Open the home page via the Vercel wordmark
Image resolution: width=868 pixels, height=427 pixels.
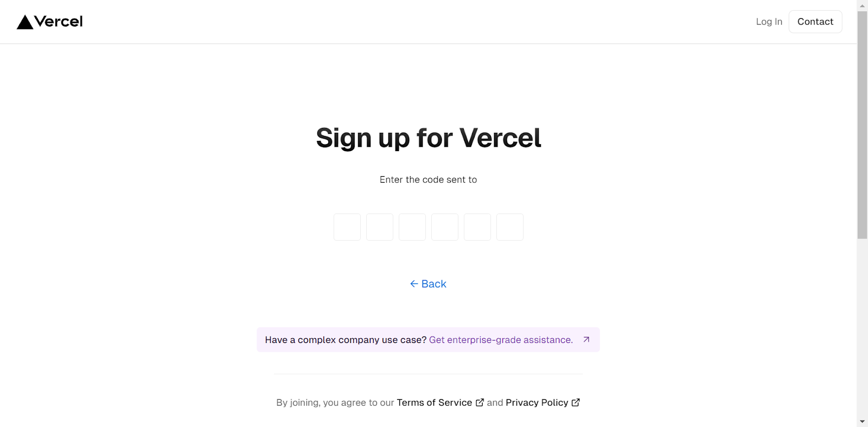click(59, 21)
